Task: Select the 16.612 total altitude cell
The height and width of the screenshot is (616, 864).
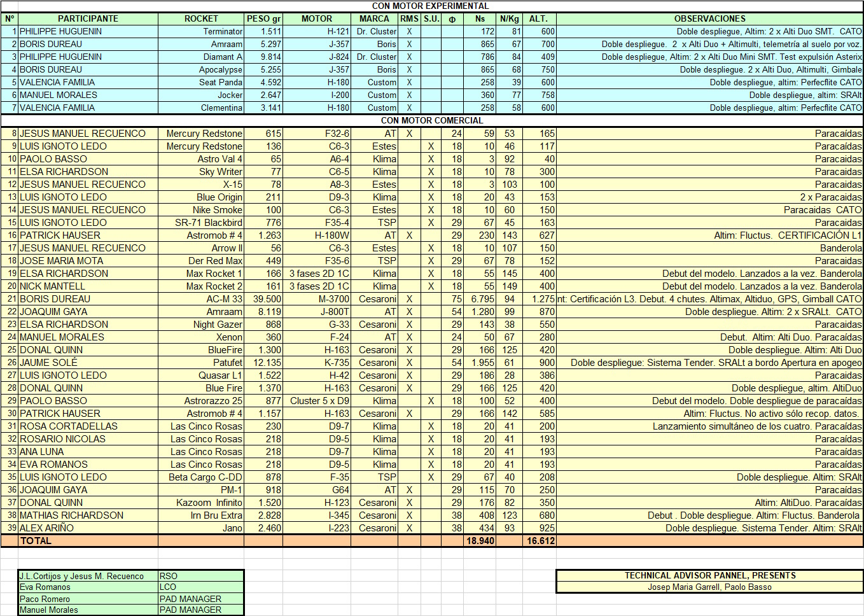Action: [540, 540]
